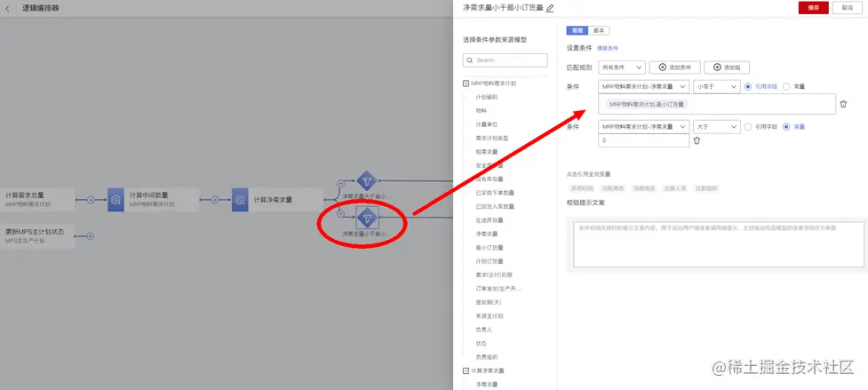Viewport: 868px width, 390px height.
Task: Click plus before the 净需求量大于 filter branch
Action: click(340, 182)
